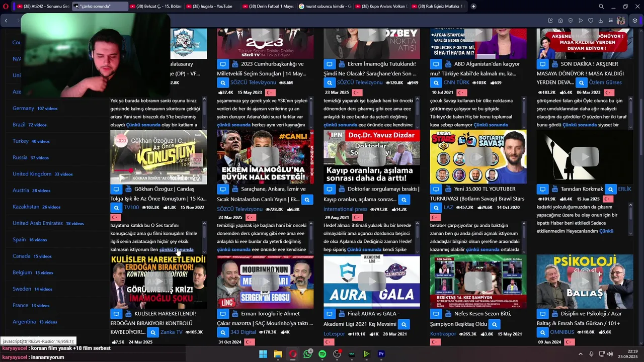The height and width of the screenshot is (362, 644).
Task: Open the international press channel link
Action: pos(345,209)
